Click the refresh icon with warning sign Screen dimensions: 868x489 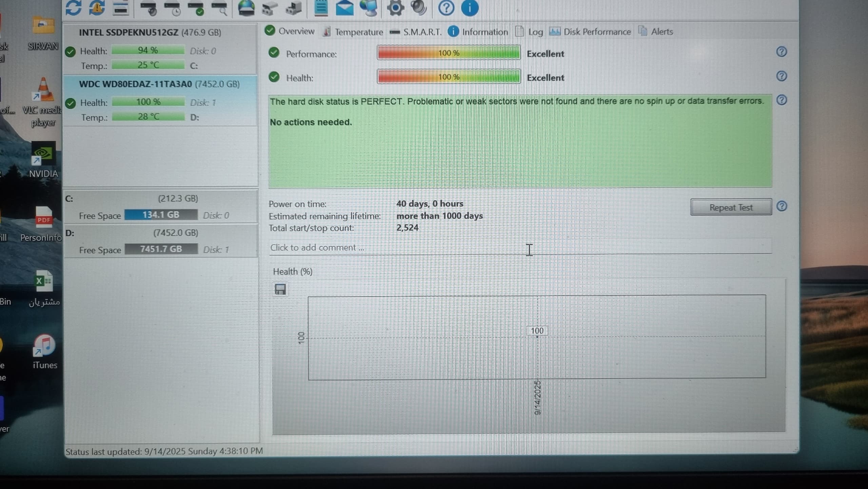[x=97, y=7]
